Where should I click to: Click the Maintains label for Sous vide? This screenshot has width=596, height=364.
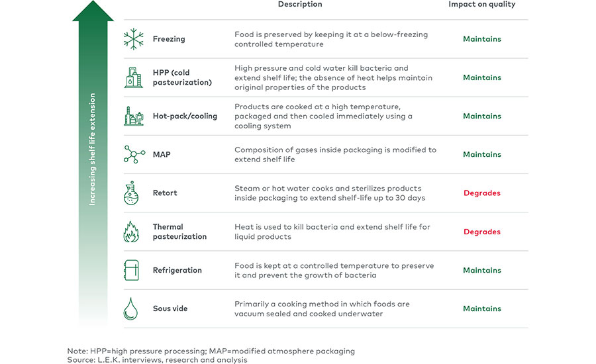[x=482, y=308]
